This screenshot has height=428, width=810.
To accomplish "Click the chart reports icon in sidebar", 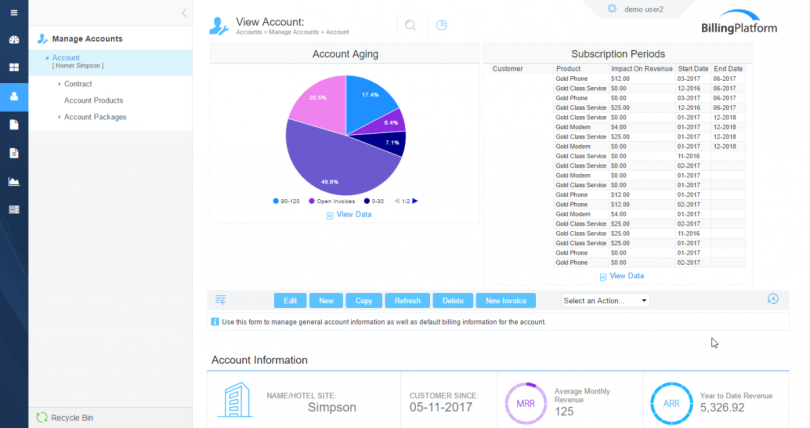I will (14, 181).
